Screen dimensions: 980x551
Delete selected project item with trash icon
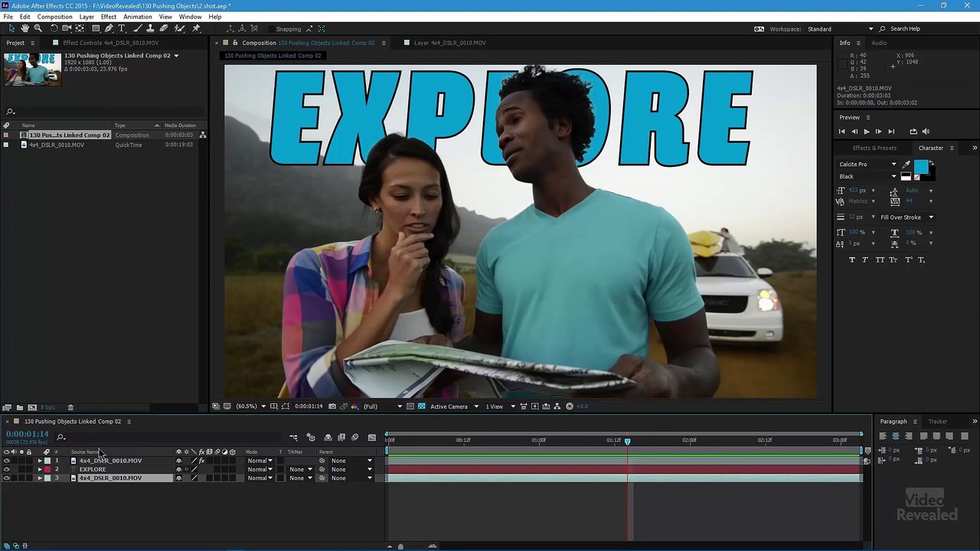pyautogui.click(x=70, y=407)
